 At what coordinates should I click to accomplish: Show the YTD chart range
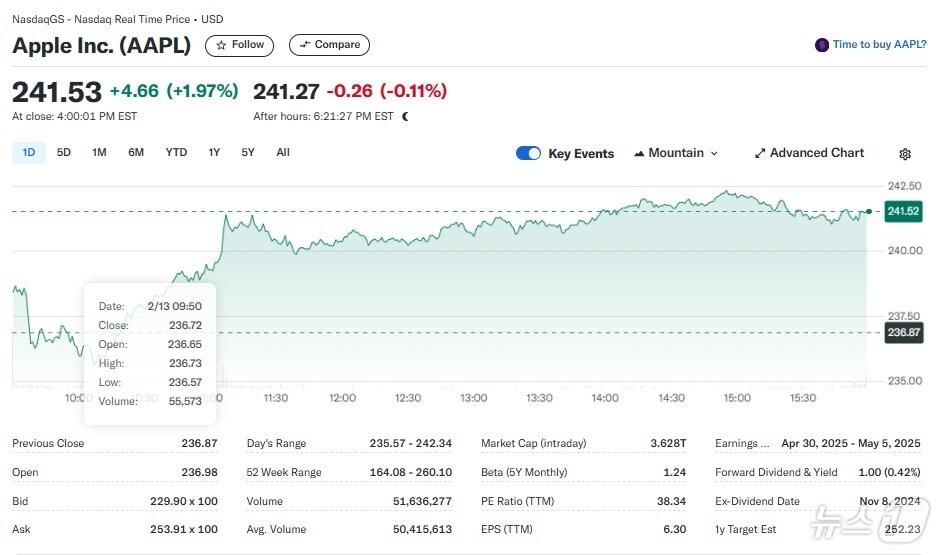tap(176, 152)
